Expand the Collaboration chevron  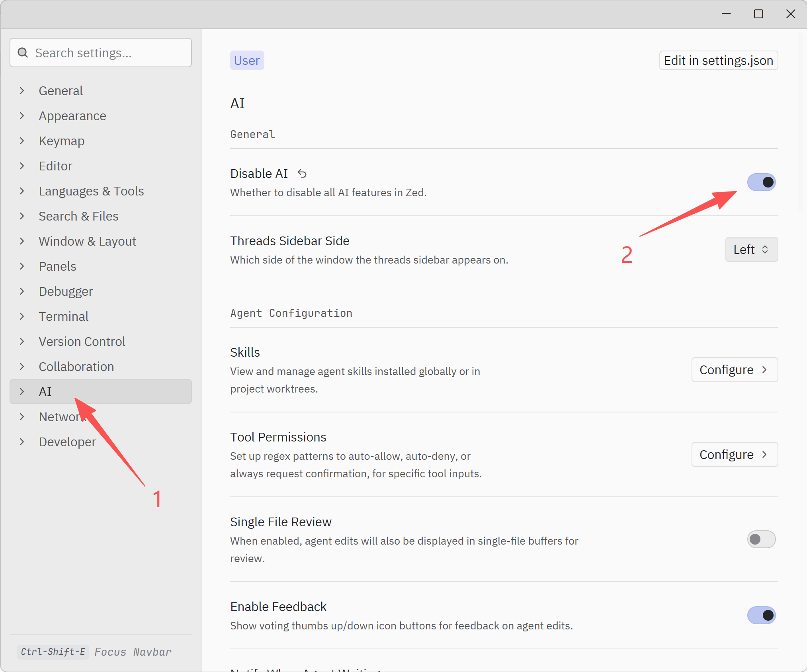22,367
